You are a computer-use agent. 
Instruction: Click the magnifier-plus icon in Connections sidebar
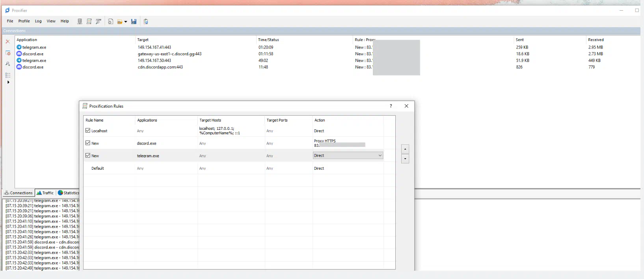[8, 64]
